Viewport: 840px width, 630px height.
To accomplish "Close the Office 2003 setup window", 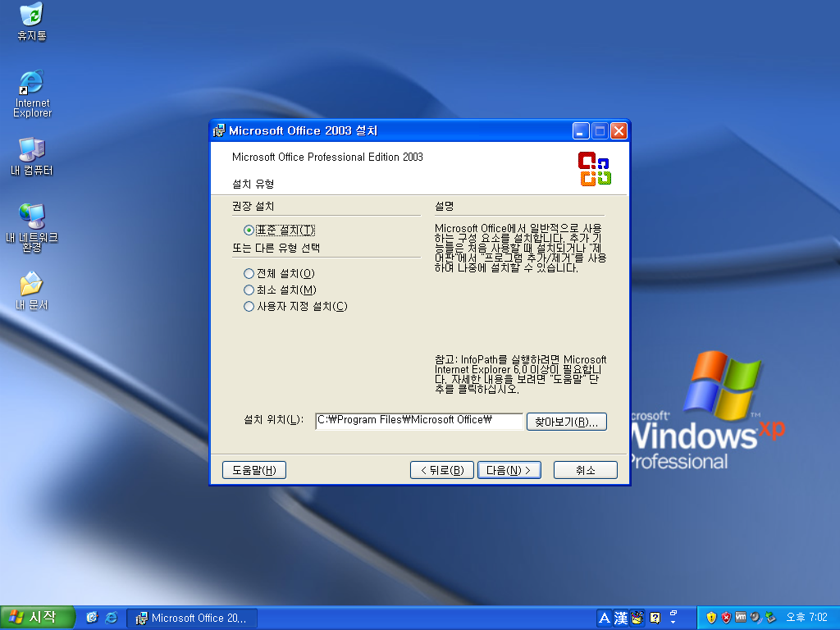I will tap(619, 130).
